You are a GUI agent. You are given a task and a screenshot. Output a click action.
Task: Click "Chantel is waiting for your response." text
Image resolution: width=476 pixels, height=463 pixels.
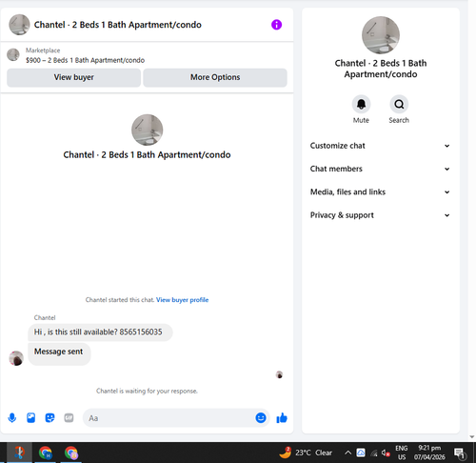point(147,391)
